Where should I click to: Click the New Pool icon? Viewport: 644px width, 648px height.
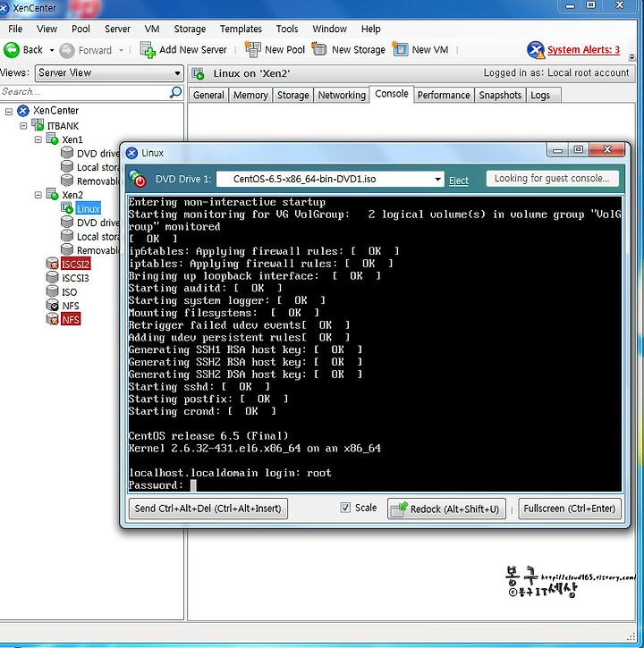tap(253, 49)
